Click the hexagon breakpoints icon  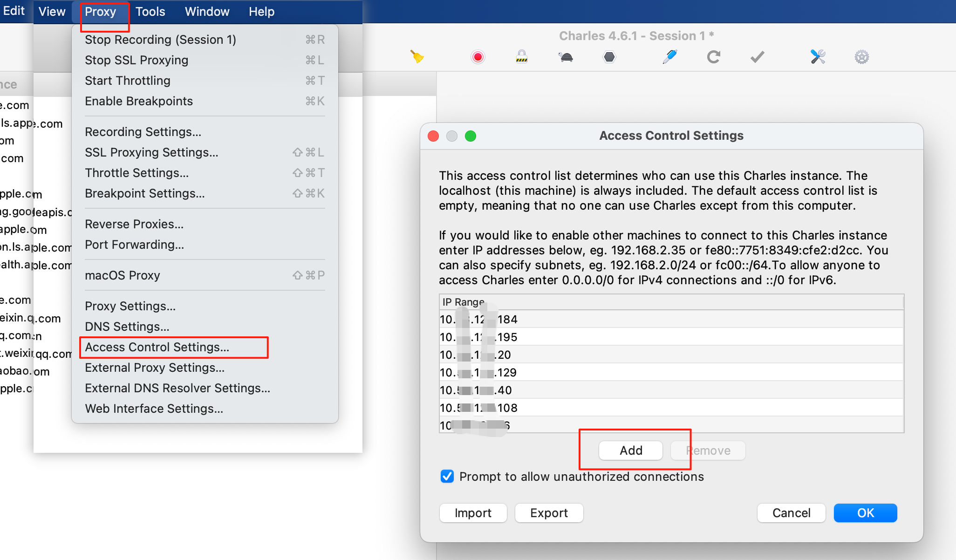(x=609, y=57)
